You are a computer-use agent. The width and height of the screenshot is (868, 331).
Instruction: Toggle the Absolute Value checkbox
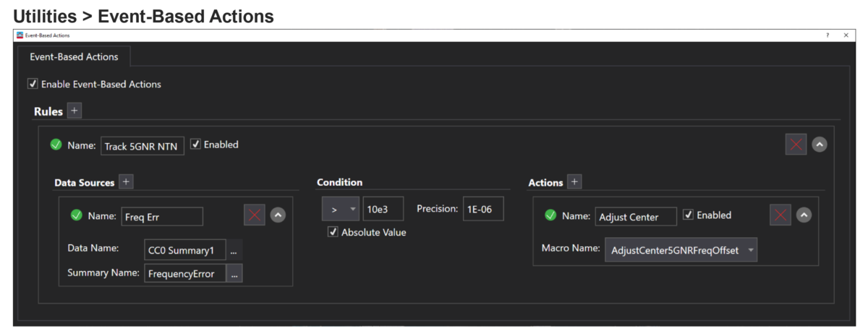[333, 232]
